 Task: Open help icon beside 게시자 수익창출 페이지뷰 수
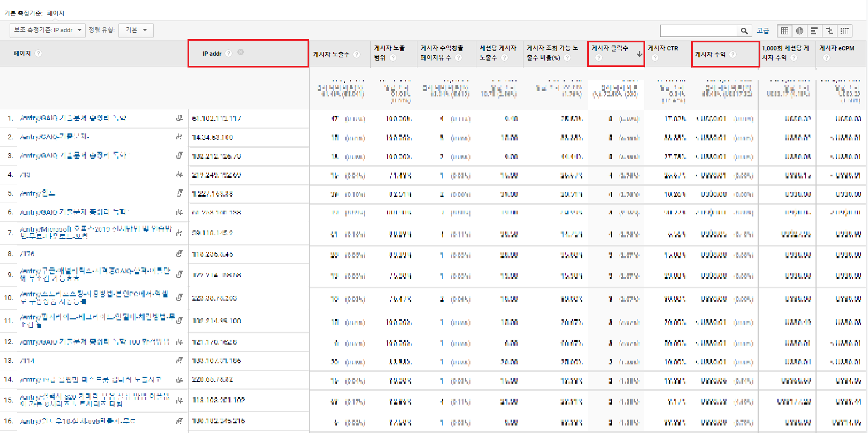(x=459, y=58)
